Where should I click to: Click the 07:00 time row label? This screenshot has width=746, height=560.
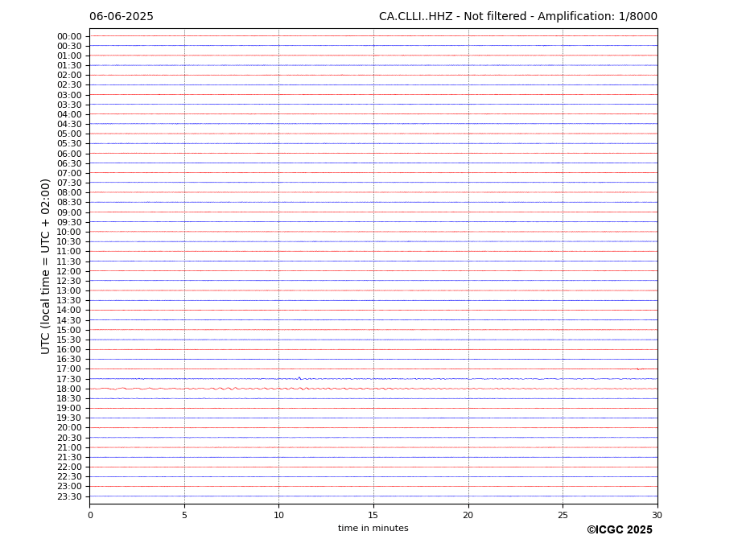click(x=69, y=173)
